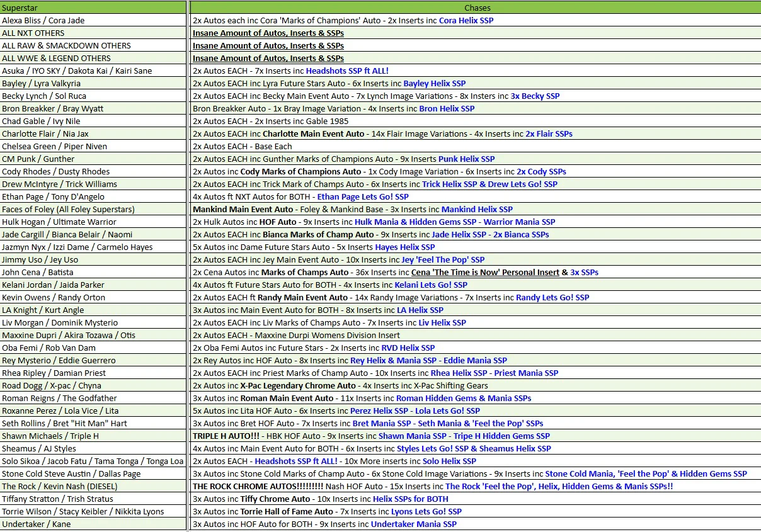Select the Road Dogg / X-pac / Chyna cell
This screenshot has width=761, height=532.
[x=93, y=385]
